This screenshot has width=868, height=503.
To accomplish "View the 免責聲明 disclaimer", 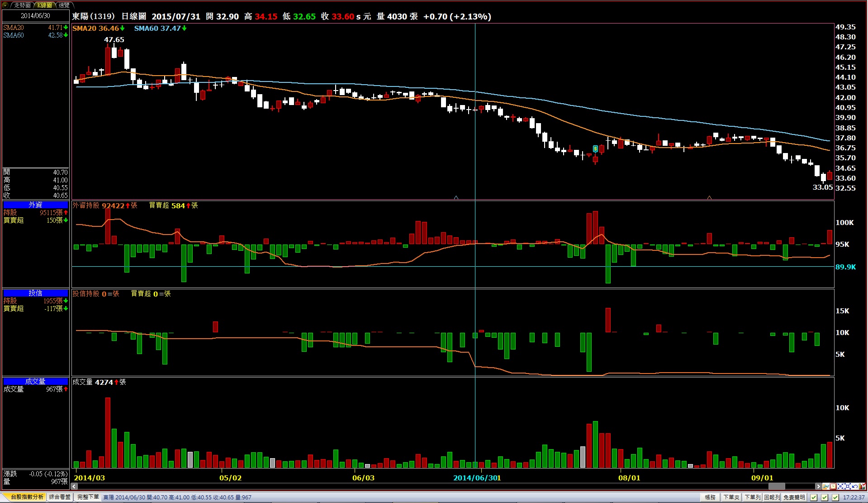I will point(794,497).
